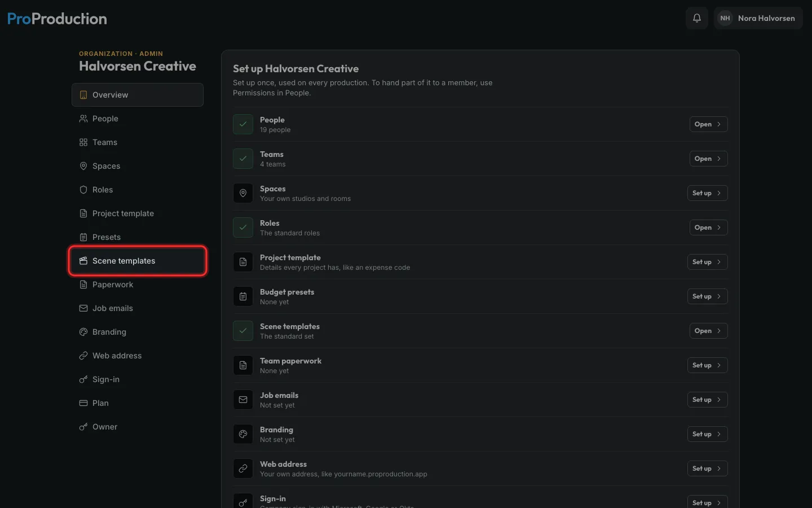812x508 pixels.
Task: Click the clipboard icon in Budget presets row
Action: (243, 296)
